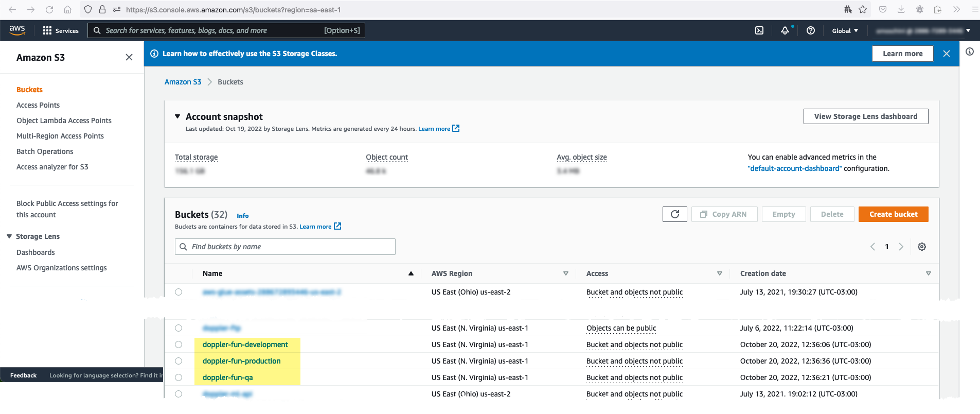
Task: Dismiss the S3 Storage Classes banner
Action: pos(947,54)
